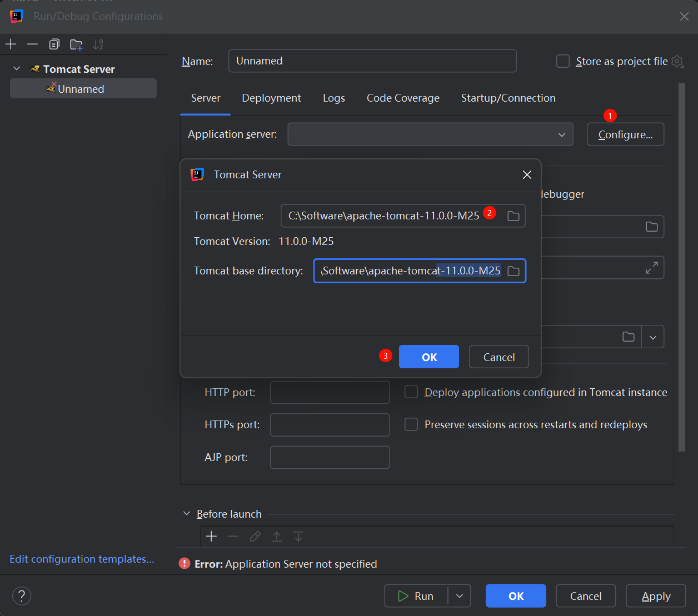Image resolution: width=698 pixels, height=616 pixels.
Task: Click folder icon next to dropdown arrow
Action: (629, 337)
